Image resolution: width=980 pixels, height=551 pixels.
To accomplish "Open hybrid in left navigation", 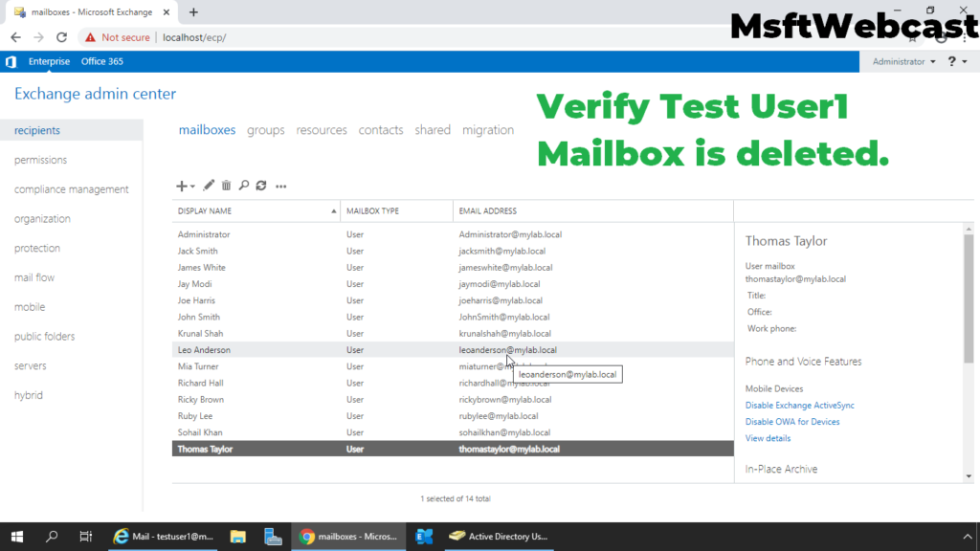I will click(29, 395).
